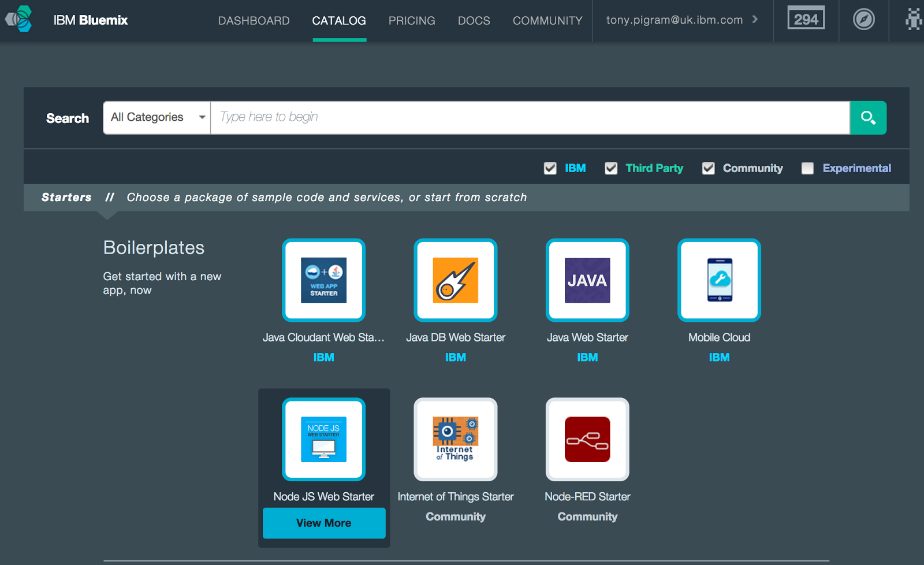Click the Internet of Things Starter label
Viewport: 924px width, 565px height.
tap(456, 497)
